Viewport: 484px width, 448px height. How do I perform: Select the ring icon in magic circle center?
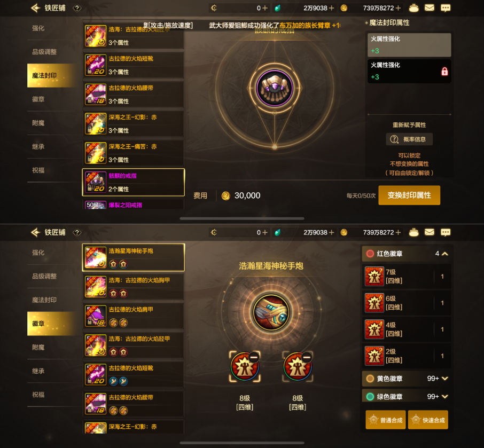pyautogui.click(x=275, y=88)
